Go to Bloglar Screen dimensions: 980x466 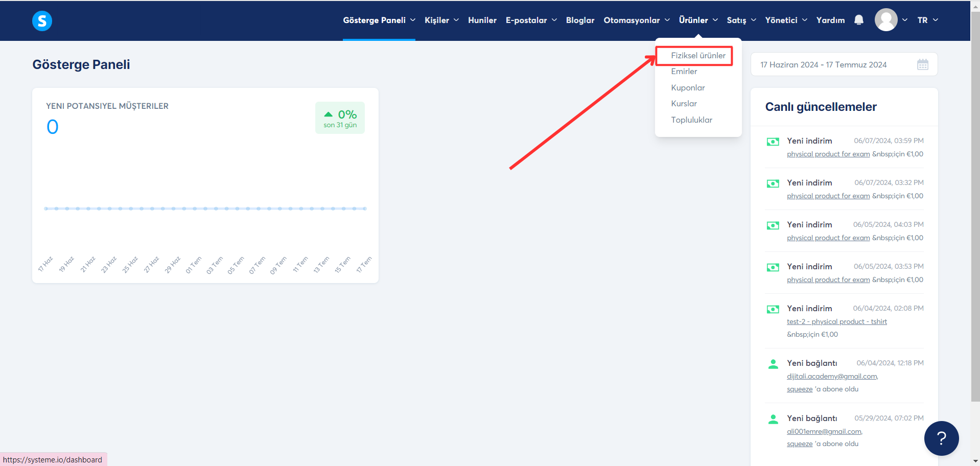[x=580, y=20]
